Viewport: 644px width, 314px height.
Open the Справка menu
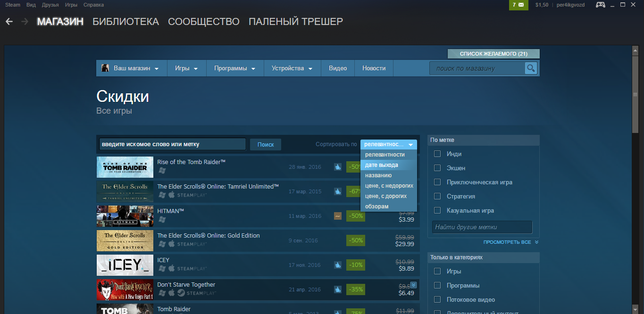pyautogui.click(x=93, y=5)
